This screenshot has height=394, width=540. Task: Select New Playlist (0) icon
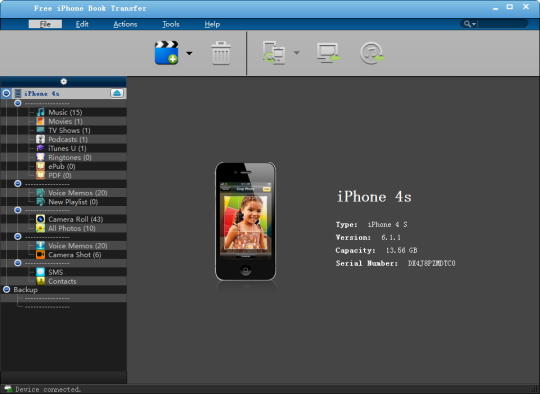[x=40, y=202]
